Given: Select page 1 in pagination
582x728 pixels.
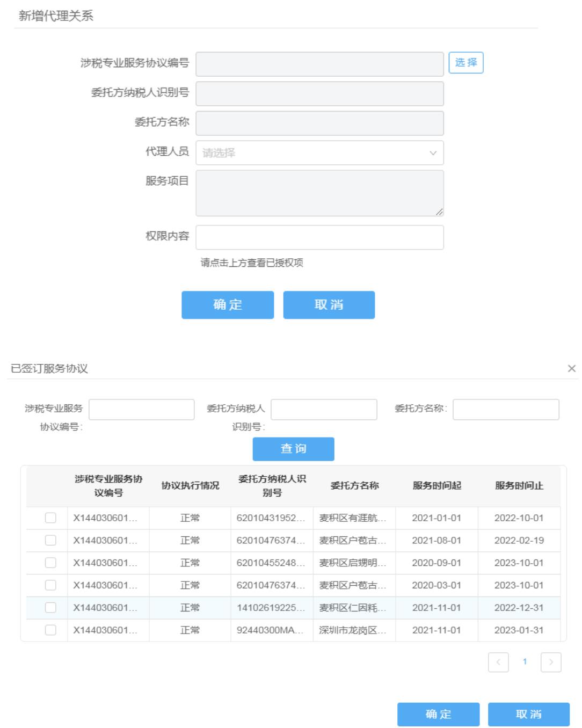Looking at the screenshot, I should [x=525, y=662].
